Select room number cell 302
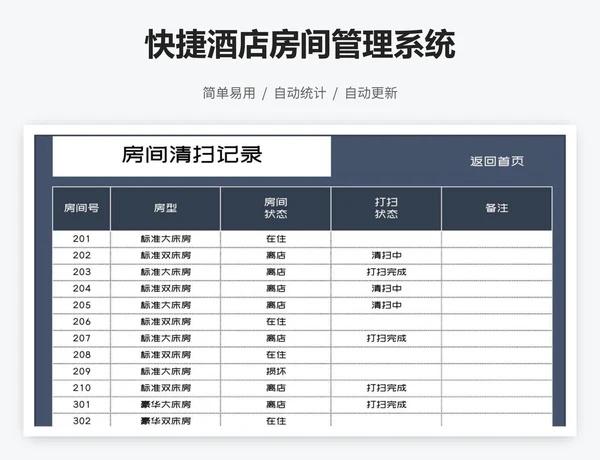The width and height of the screenshot is (600, 460). point(82,421)
